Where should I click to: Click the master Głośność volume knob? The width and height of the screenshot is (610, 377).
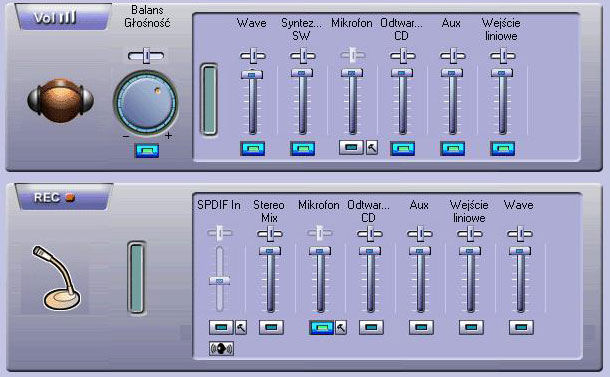coord(146,103)
